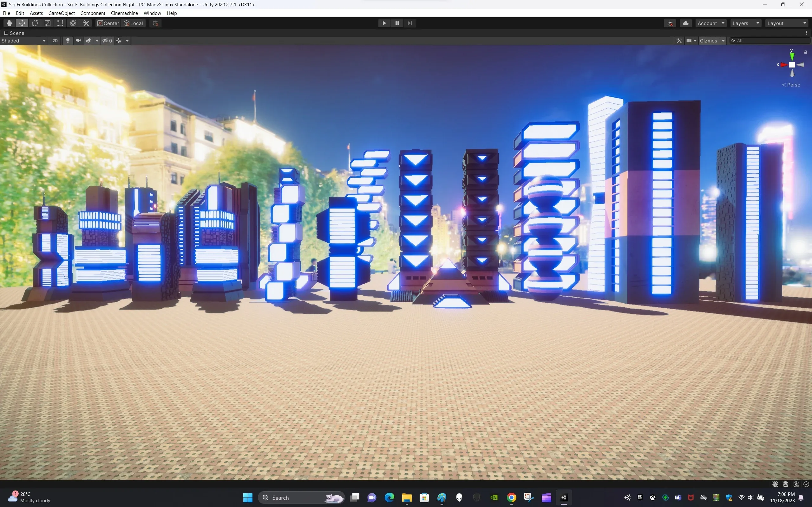The image size is (812, 507).
Task: Click the Step frame button
Action: tap(410, 23)
